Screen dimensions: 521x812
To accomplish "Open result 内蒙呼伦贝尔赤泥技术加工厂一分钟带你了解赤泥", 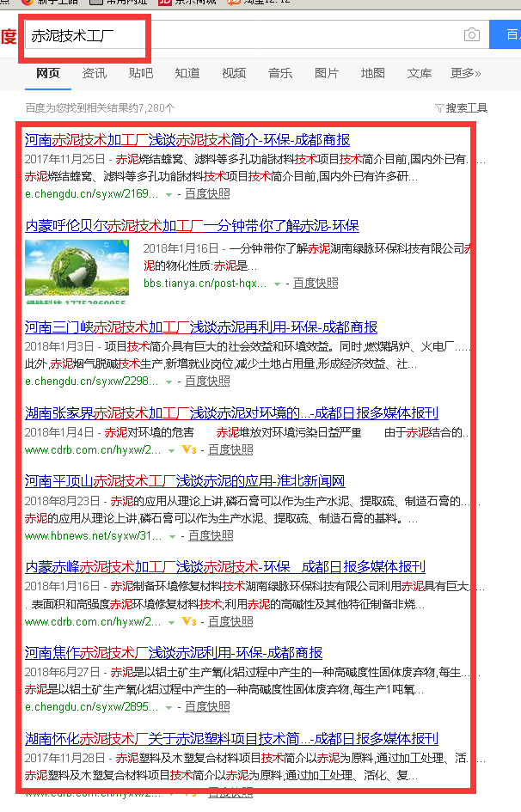I will pos(192,226).
